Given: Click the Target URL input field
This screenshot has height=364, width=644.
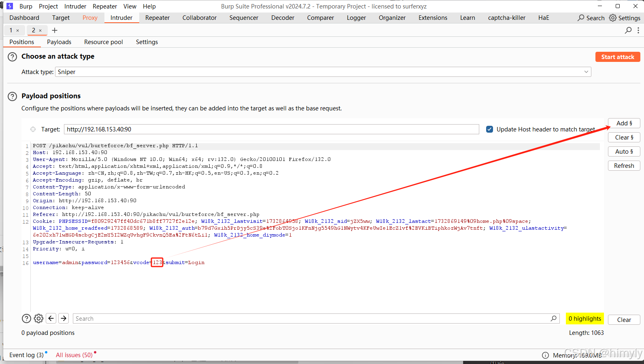Looking at the screenshot, I should point(272,129).
